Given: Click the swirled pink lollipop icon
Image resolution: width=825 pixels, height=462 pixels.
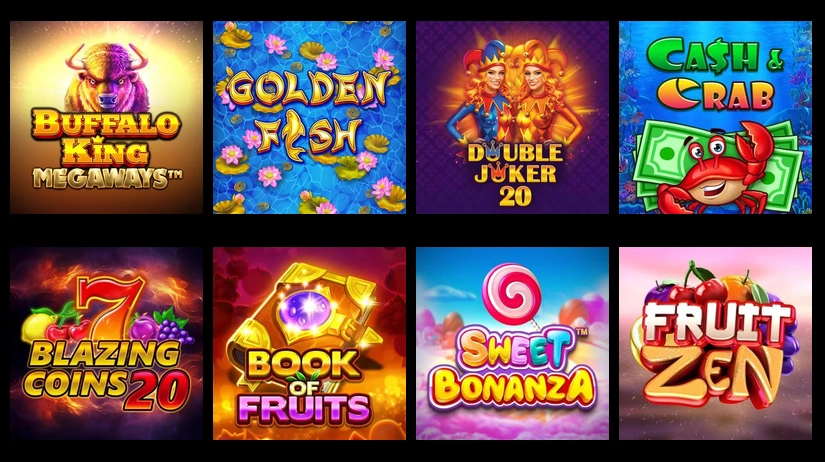Looking at the screenshot, I should click(512, 293).
